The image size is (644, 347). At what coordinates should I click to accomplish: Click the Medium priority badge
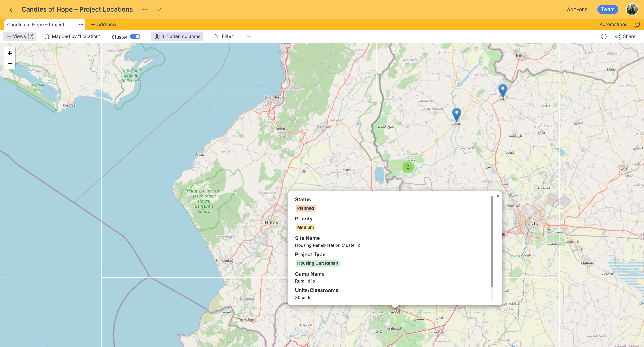[305, 227]
